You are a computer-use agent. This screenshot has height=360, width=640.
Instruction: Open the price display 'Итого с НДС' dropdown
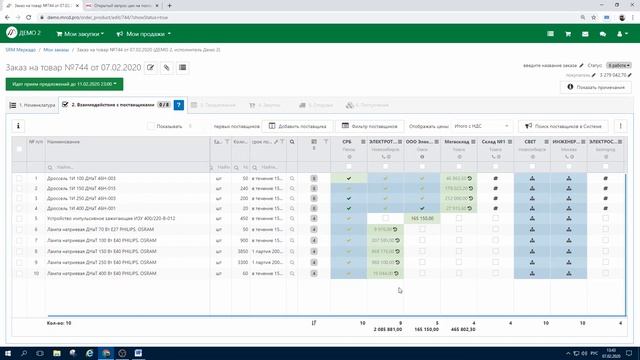(x=481, y=126)
